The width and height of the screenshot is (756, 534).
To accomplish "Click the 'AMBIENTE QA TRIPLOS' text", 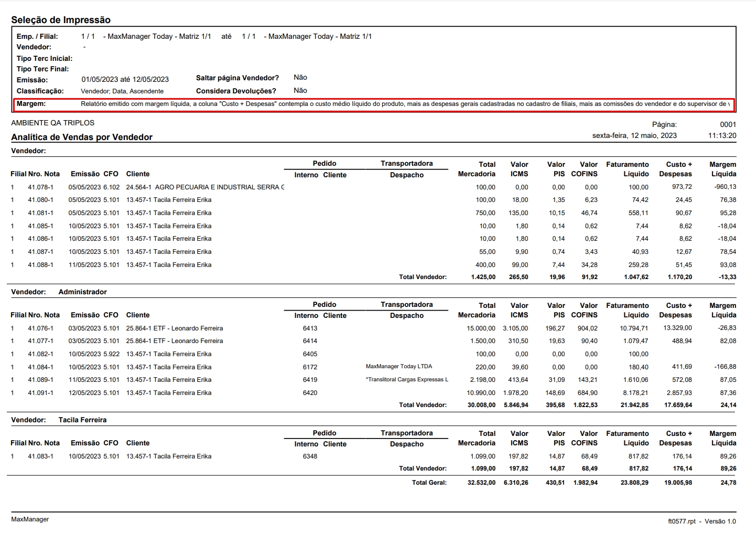I will point(53,123).
